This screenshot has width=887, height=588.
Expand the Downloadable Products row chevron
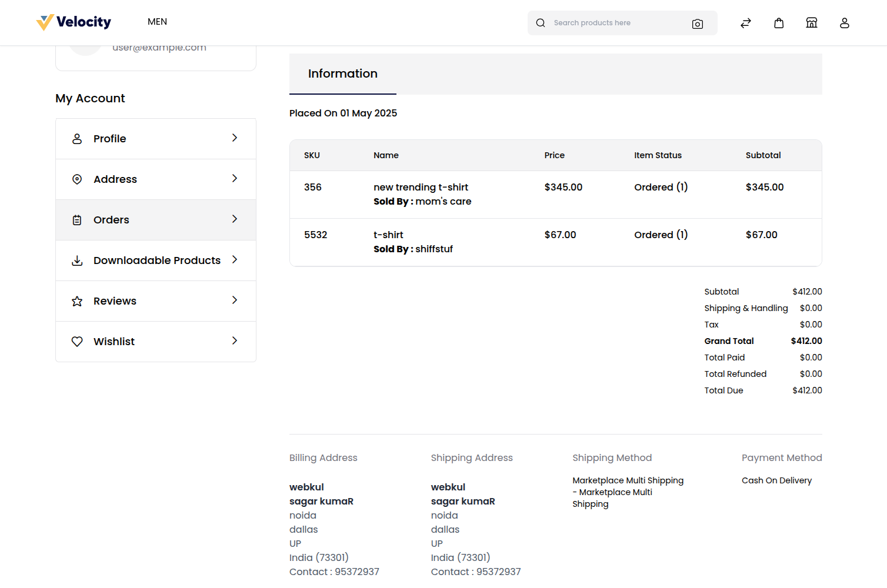235,259
